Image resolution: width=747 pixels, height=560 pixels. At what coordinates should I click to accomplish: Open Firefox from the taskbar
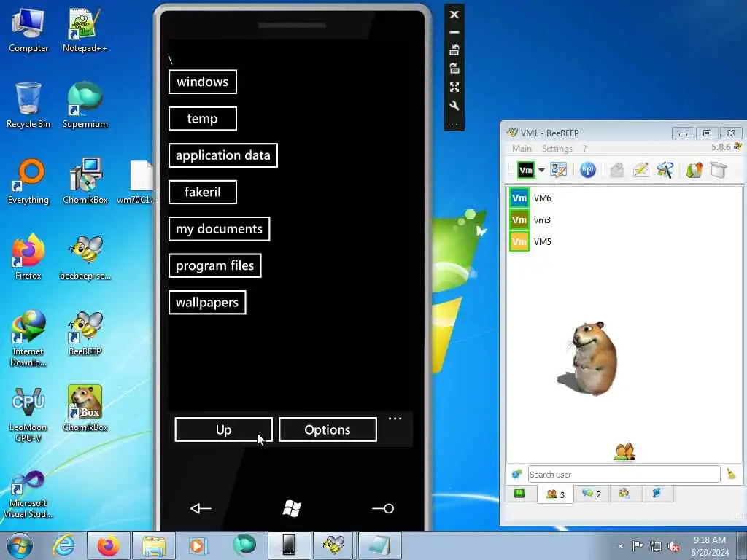point(108,545)
